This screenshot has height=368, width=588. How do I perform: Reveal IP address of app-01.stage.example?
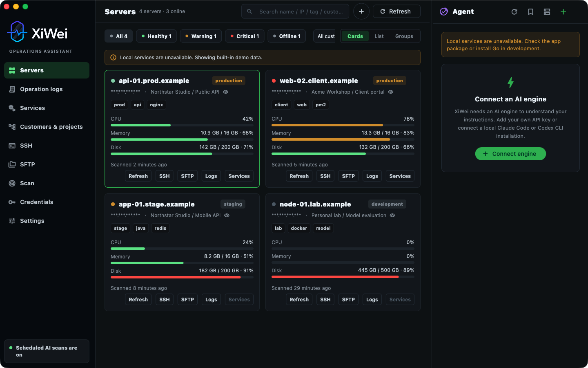click(227, 215)
